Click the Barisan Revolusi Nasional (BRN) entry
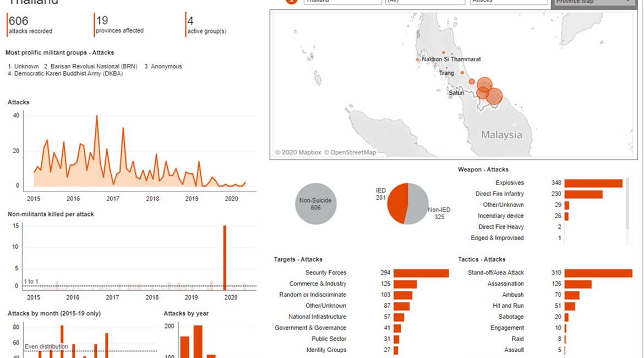Viewport: 644px width, 358px height. (x=91, y=66)
